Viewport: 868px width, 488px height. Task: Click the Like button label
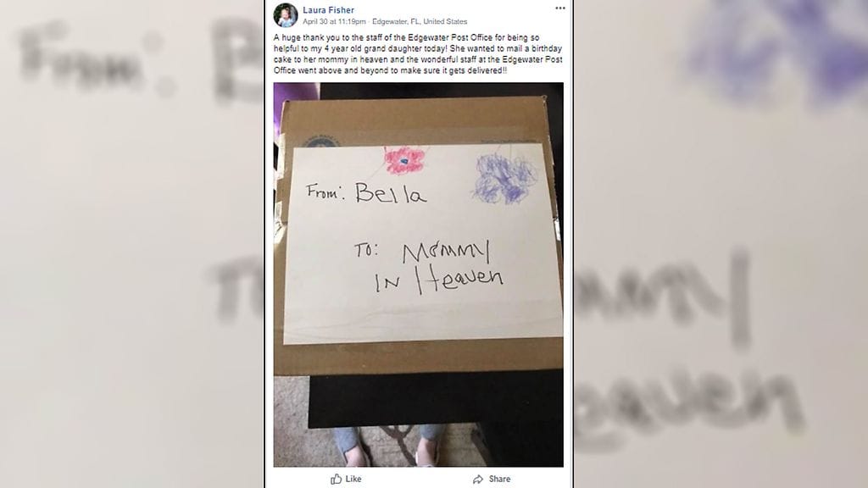click(353, 480)
